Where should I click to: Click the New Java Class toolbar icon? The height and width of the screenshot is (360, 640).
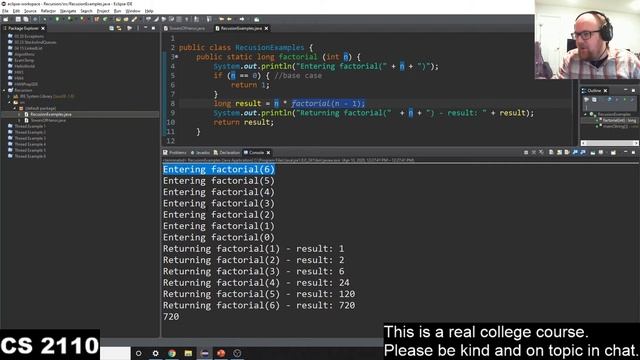point(105,19)
